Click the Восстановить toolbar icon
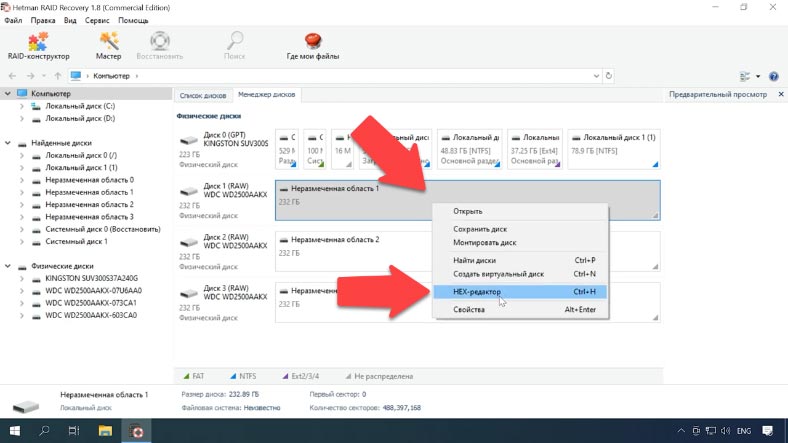The image size is (788, 443). coord(160,46)
